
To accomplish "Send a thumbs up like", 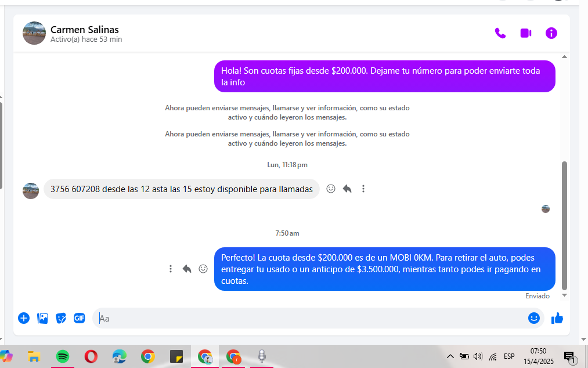I will pyautogui.click(x=557, y=318).
